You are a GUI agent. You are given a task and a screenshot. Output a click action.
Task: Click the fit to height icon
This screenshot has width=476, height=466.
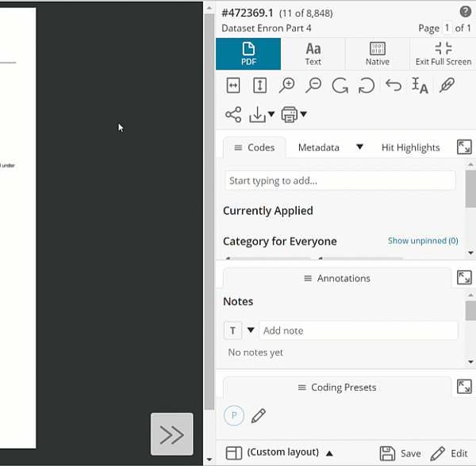click(259, 86)
